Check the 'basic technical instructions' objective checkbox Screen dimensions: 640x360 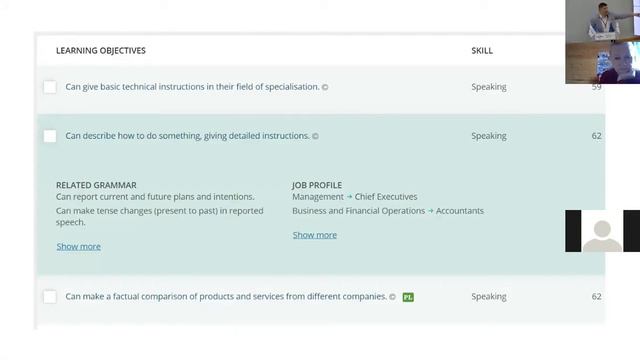point(50,87)
